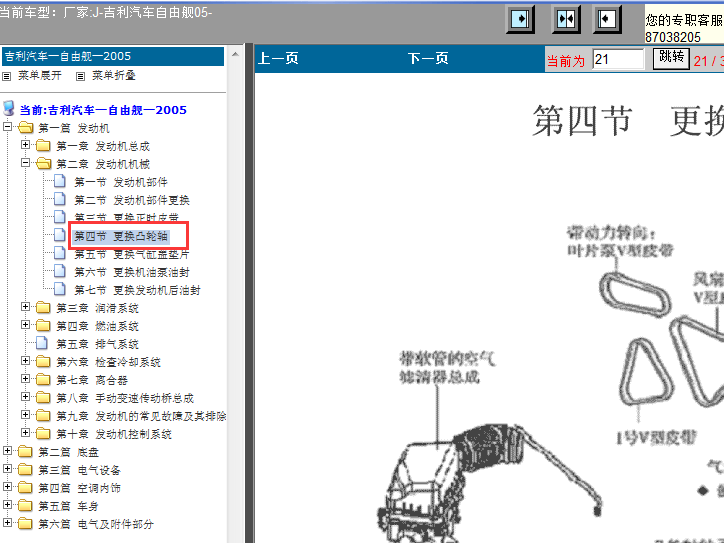Expand the 第三章 润滑系统 node

coord(25,307)
